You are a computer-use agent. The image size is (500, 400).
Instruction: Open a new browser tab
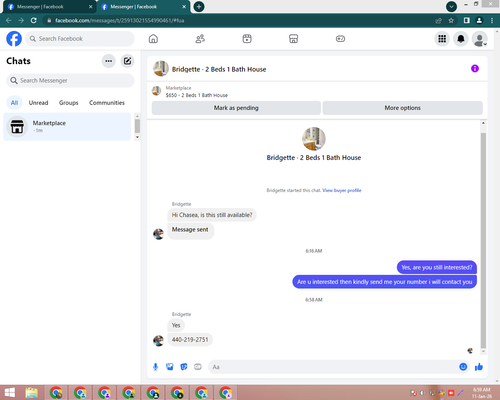click(199, 7)
